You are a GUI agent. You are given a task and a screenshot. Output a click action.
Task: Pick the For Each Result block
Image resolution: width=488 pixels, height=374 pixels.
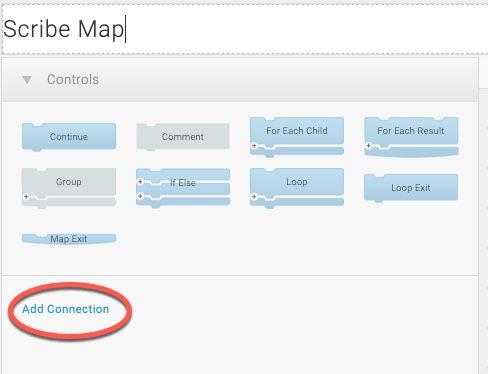coord(411,137)
